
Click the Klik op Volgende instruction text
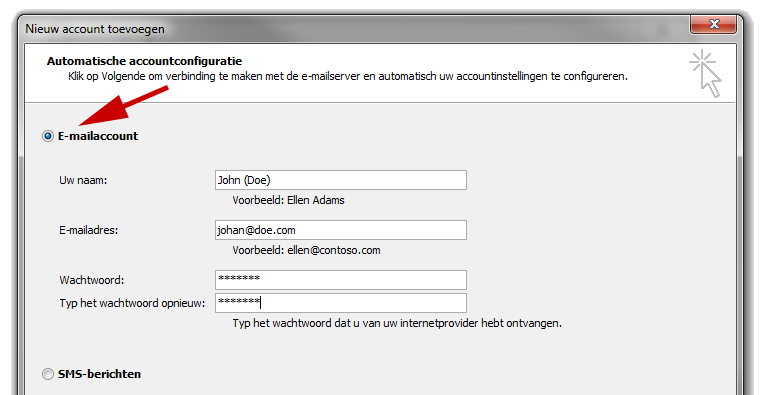(x=348, y=77)
